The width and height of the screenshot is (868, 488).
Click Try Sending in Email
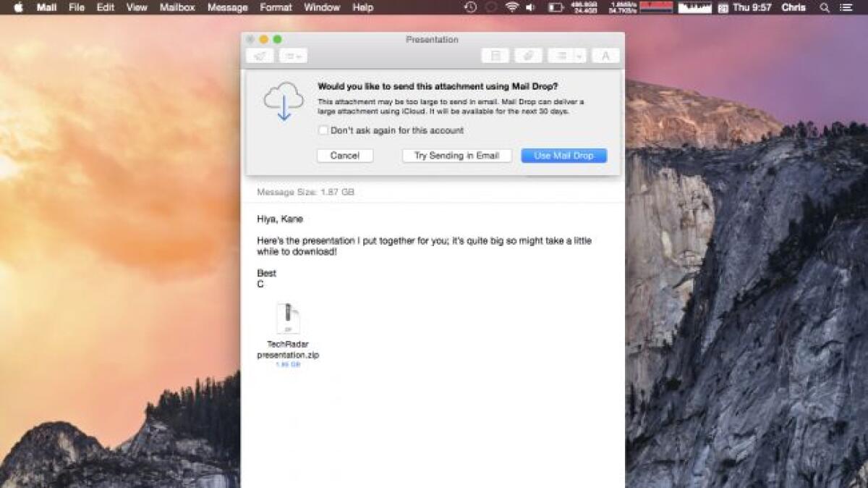[x=456, y=155]
